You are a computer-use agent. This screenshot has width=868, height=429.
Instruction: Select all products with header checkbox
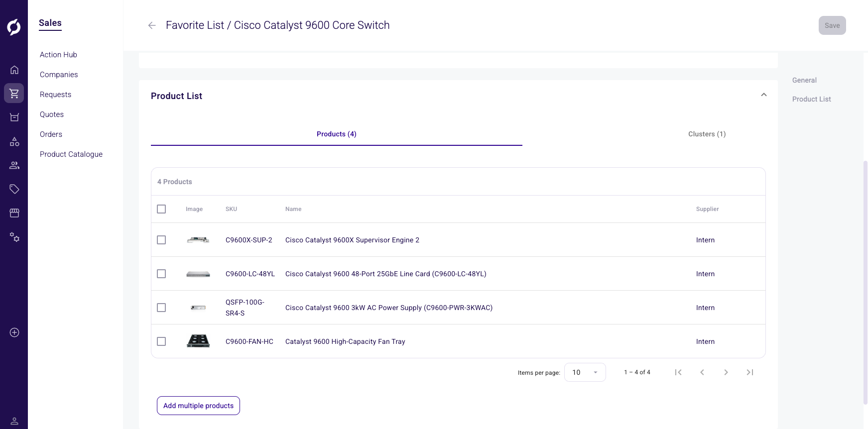(x=161, y=209)
